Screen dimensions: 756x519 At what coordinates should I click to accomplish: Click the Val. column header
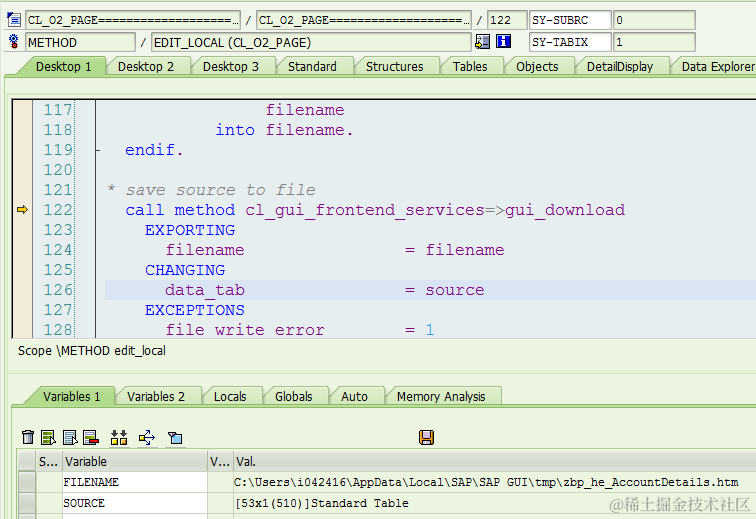[x=495, y=462]
